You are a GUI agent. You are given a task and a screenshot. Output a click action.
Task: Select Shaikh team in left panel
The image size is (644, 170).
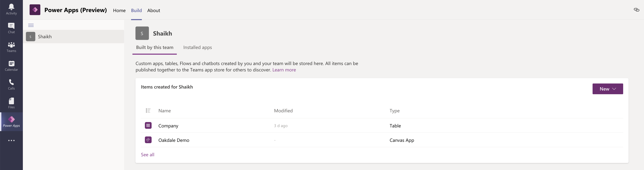73,37
